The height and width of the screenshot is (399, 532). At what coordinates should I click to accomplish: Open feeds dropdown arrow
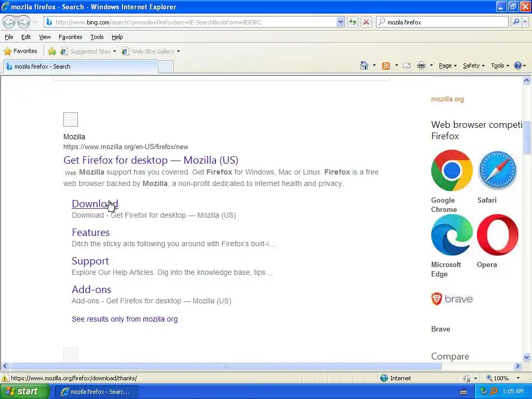click(x=396, y=65)
